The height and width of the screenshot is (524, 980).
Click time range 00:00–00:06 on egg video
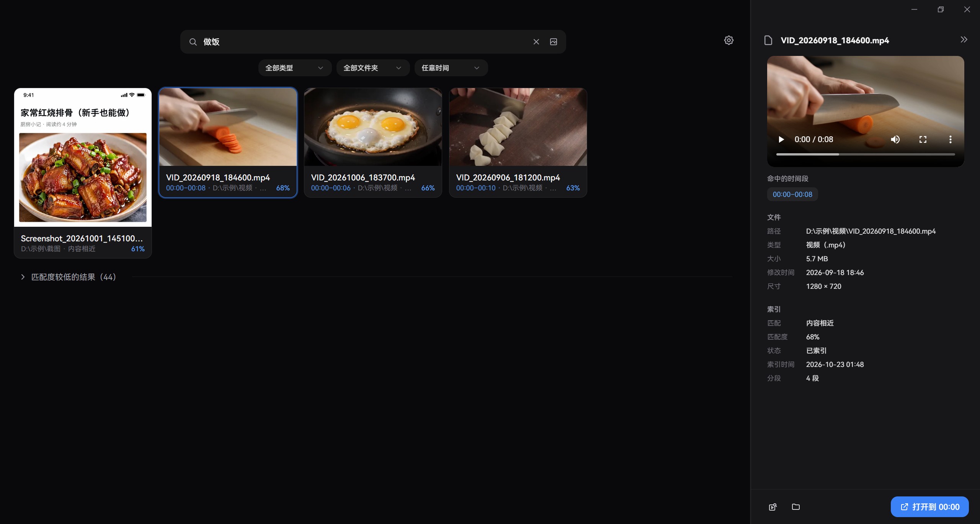(330, 188)
